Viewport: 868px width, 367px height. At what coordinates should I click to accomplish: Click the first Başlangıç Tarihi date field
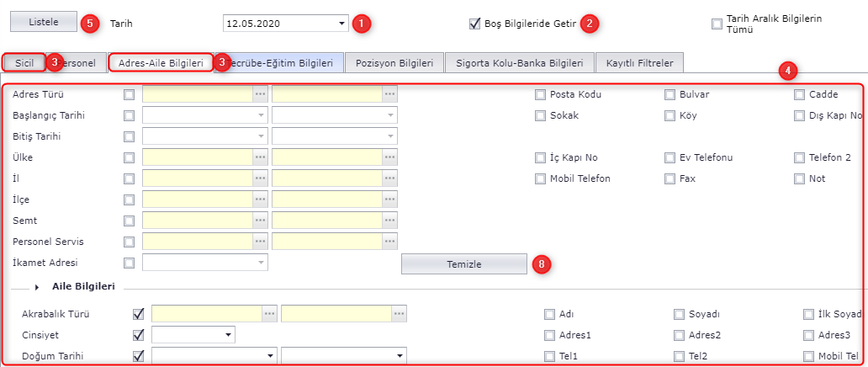(198, 115)
